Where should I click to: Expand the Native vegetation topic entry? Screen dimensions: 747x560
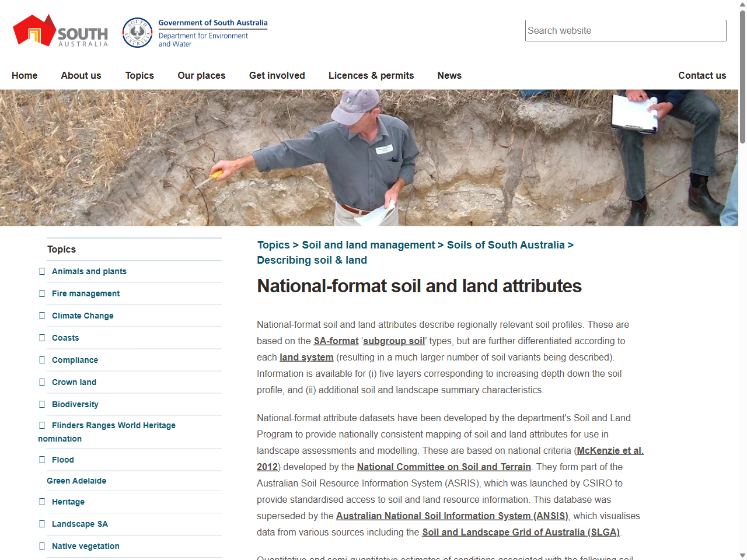pos(41,545)
